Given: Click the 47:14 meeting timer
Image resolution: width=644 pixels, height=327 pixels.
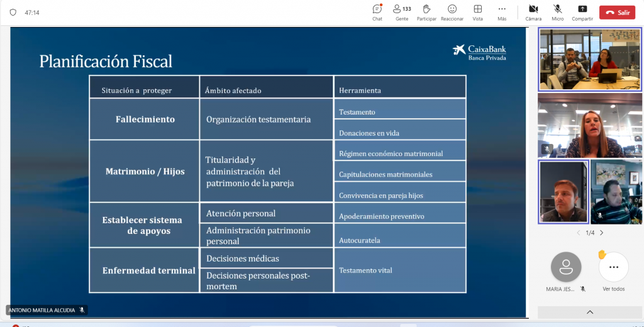Looking at the screenshot, I should (x=32, y=13).
